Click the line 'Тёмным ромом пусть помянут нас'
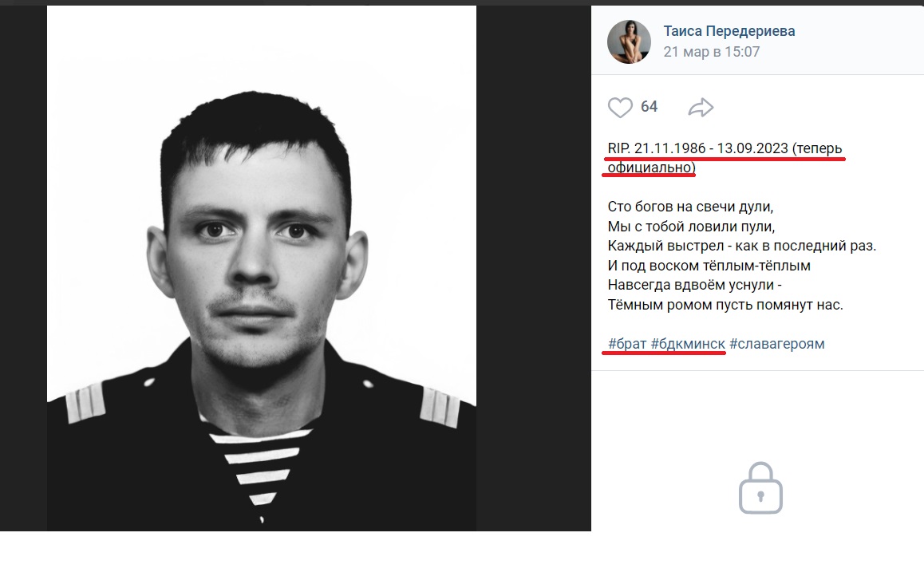This screenshot has width=924, height=580. click(x=725, y=305)
